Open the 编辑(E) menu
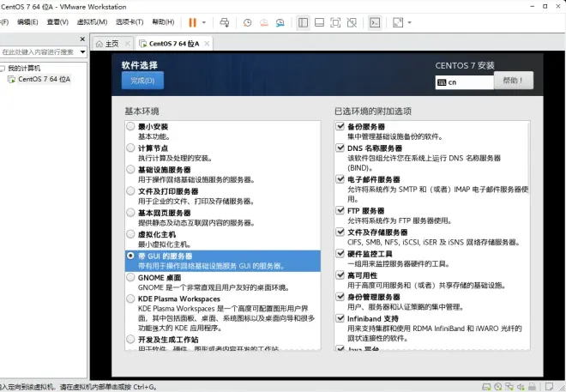 tap(27, 22)
